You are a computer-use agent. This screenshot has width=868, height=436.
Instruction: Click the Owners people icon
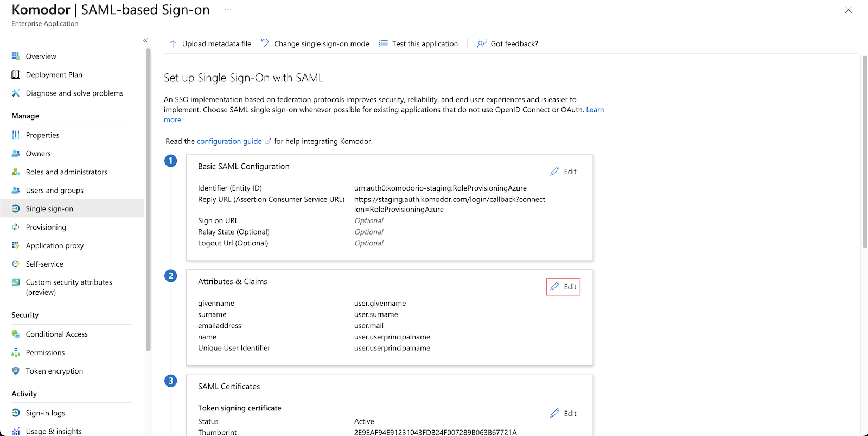[x=16, y=153]
